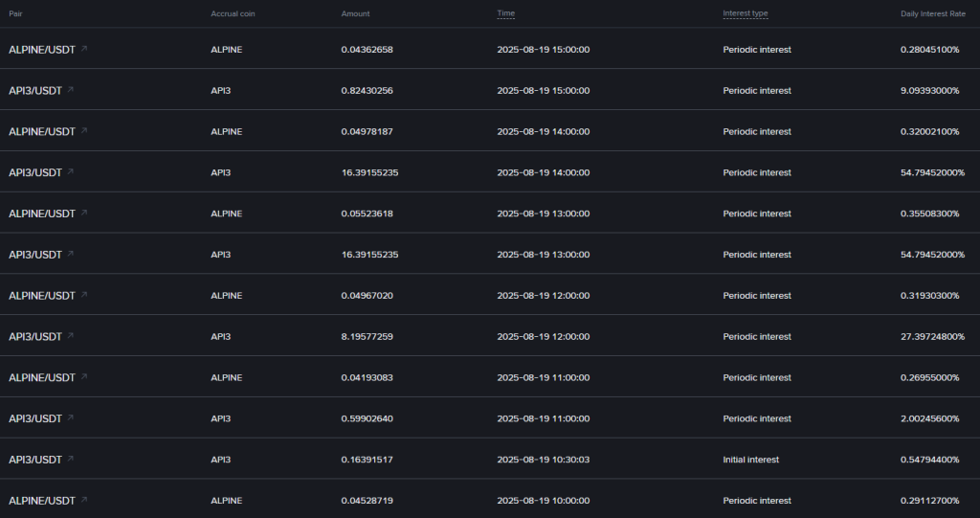Viewport: 980px width, 518px height.
Task: Open external link icon for API3/USDT at 11:00:00
Action: [70, 417]
